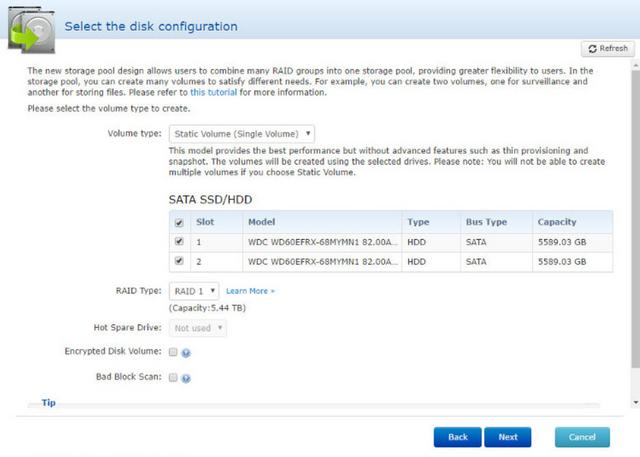Click the vertical scrollbar thumb
640x457 pixels.
tap(636, 218)
